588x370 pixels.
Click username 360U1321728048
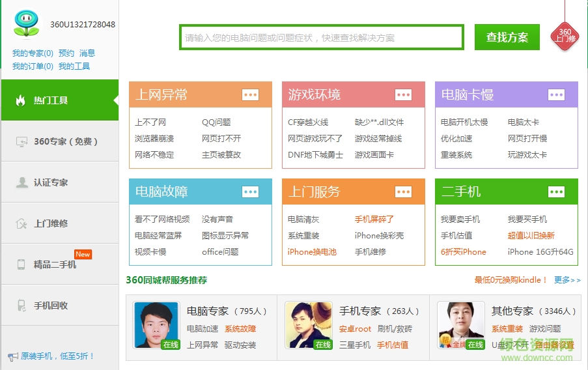pos(83,24)
